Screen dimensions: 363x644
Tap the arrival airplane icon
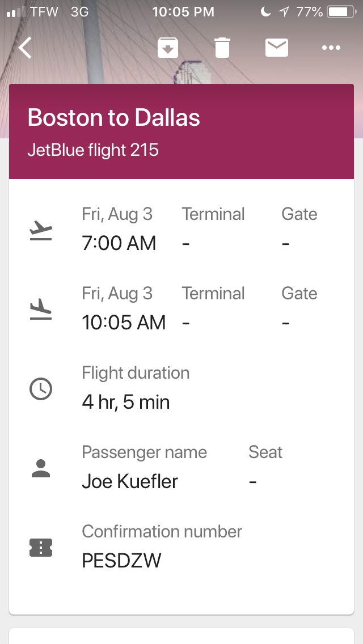pos(41,310)
